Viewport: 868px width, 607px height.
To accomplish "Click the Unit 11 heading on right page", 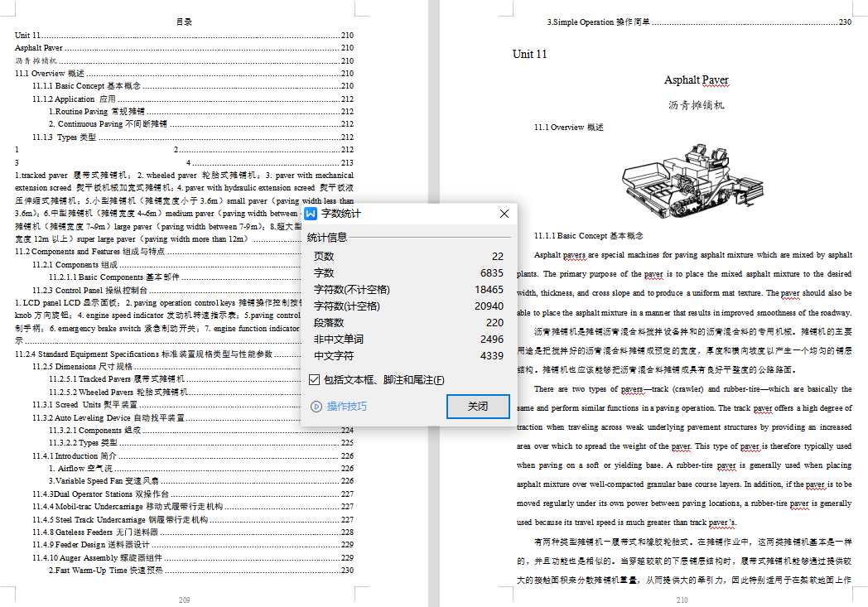I will 530,55.
